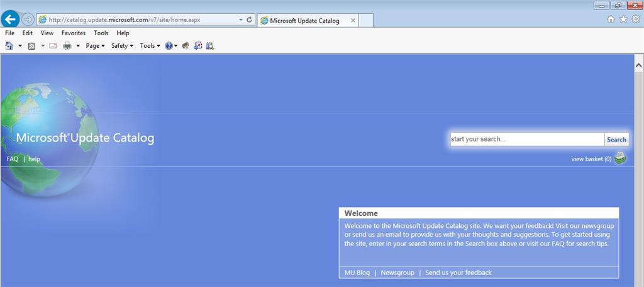The image size is (644, 287).
Task: Click the Read Mail envelope icon
Action: coord(53,46)
